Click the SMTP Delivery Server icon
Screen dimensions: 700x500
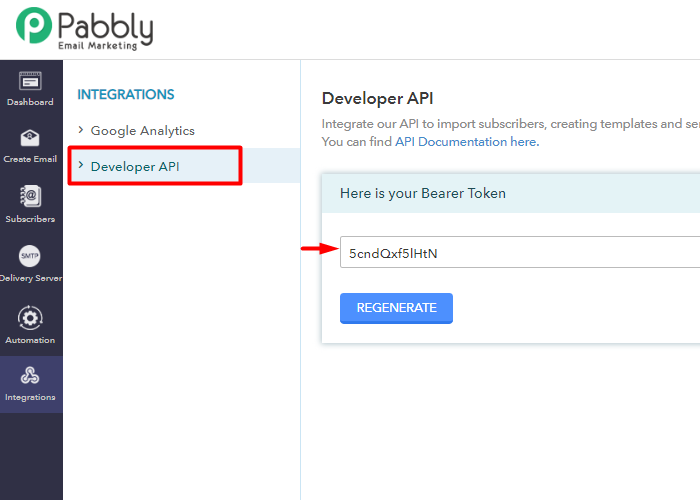[x=29, y=256]
